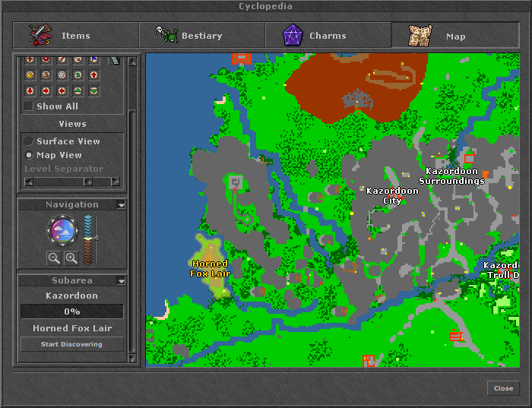Select the lock map marker icon

(30, 74)
